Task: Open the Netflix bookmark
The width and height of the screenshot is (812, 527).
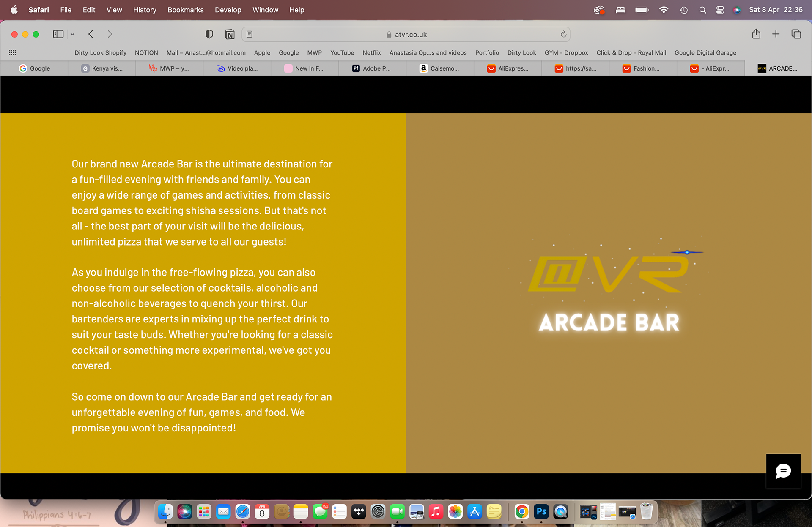Action: pos(371,52)
